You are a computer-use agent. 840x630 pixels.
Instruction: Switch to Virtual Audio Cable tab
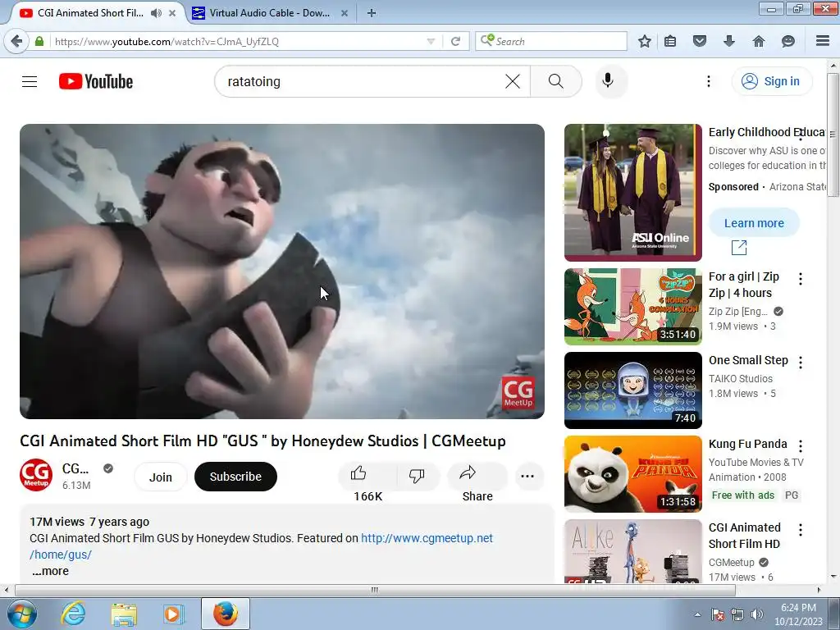269,13
